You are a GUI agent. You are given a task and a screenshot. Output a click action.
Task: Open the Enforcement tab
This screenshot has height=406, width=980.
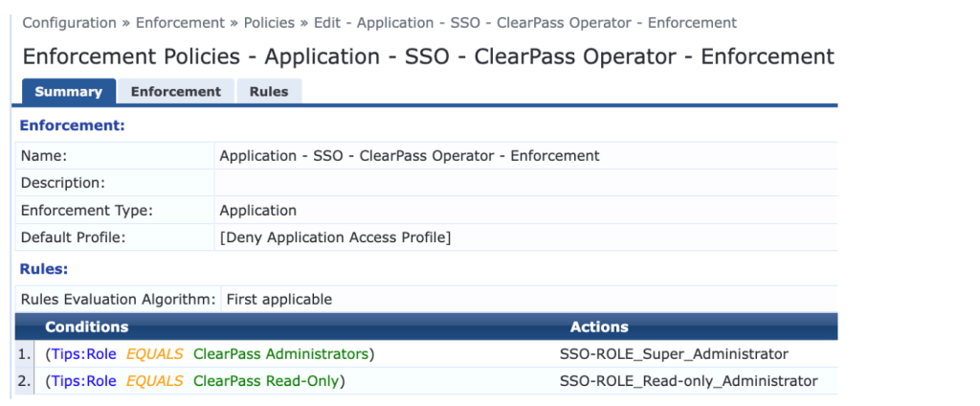[x=175, y=92]
